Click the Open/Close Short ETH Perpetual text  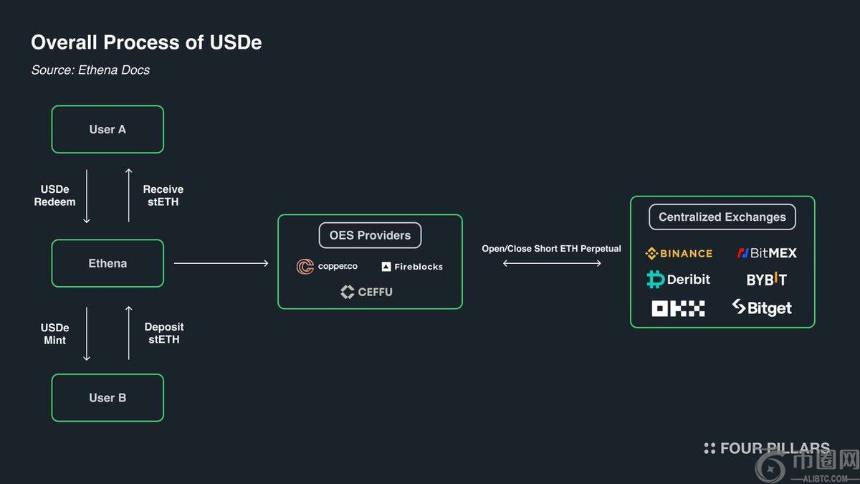[x=551, y=249]
